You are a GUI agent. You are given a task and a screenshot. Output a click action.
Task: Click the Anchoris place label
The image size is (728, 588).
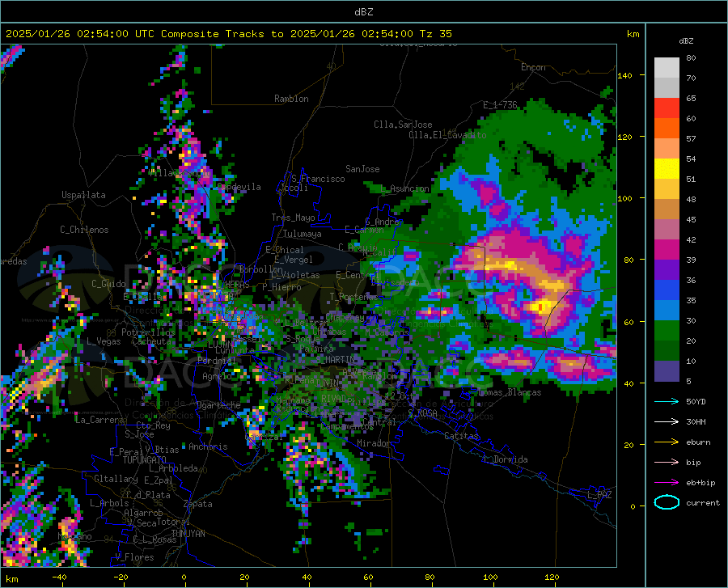pos(208,446)
